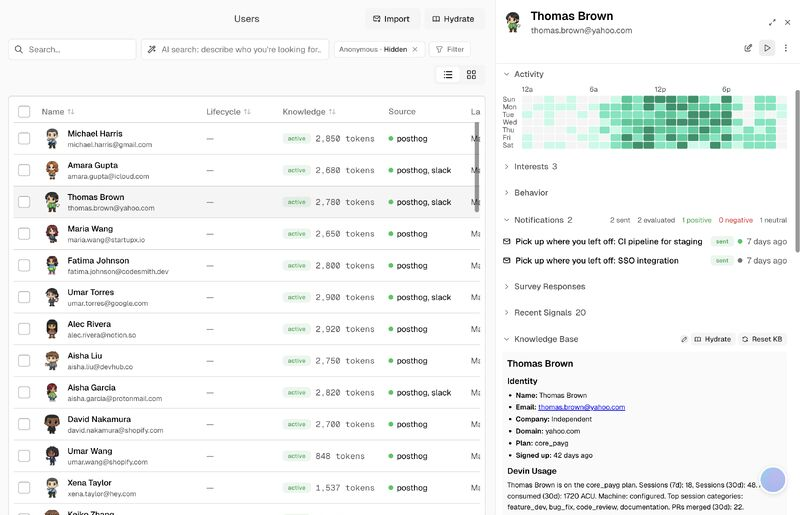Viewport: 800px width, 515px height.
Task: Check the box for Alec Rivera
Action: [24, 329]
